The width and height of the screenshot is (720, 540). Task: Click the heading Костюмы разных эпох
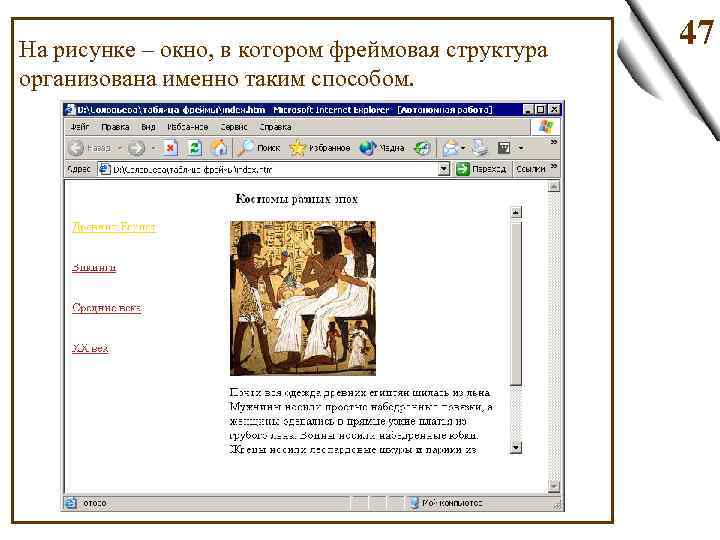(296, 199)
